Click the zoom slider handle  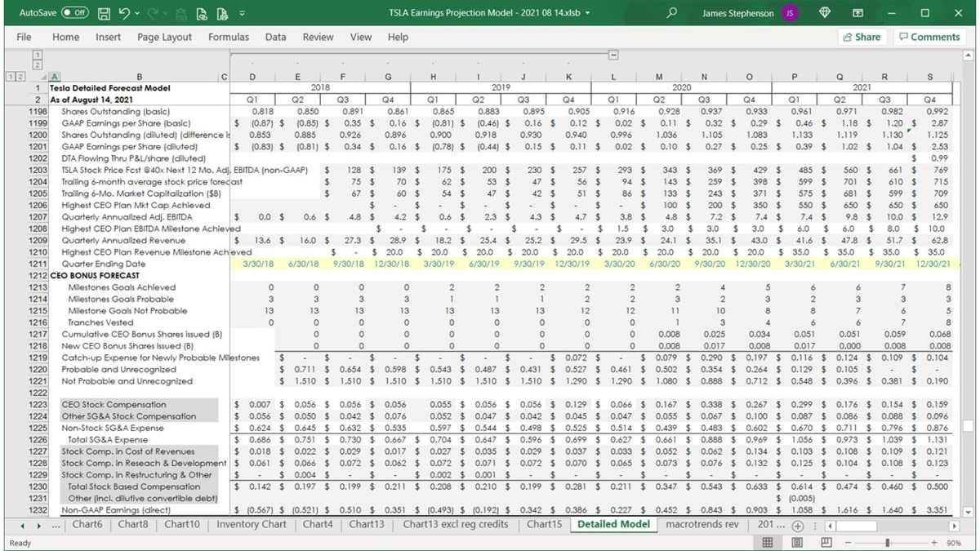click(888, 542)
